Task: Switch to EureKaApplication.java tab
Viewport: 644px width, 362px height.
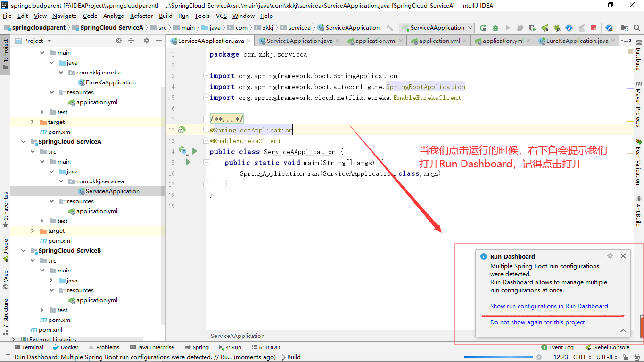Action: 577,41
